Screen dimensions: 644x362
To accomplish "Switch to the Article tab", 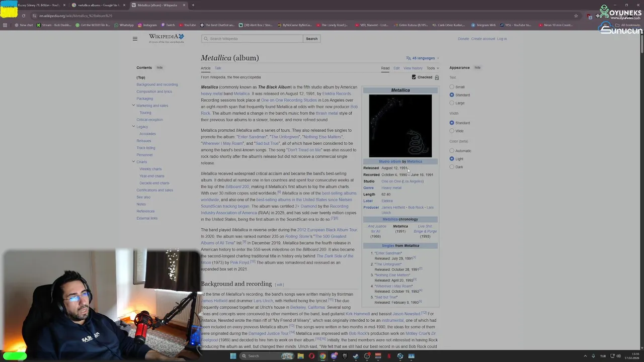I will click(206, 68).
